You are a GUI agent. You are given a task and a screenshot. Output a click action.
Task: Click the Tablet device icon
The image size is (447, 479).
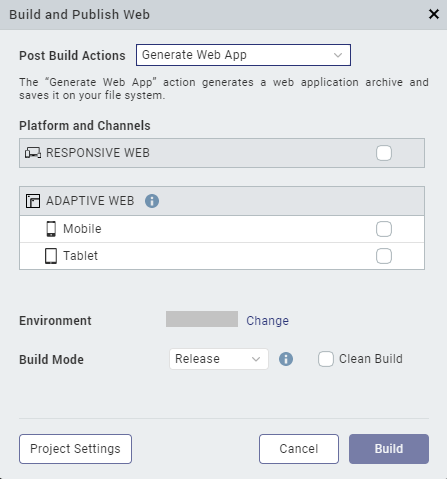(x=51, y=256)
